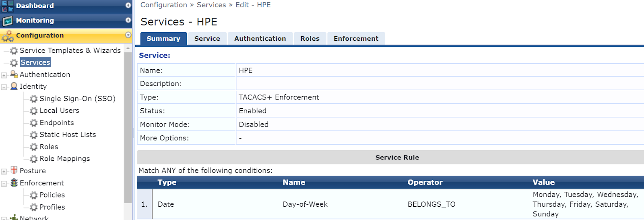The image size is (644, 220).
Task: Select Identity in navigation tree
Action: point(33,86)
